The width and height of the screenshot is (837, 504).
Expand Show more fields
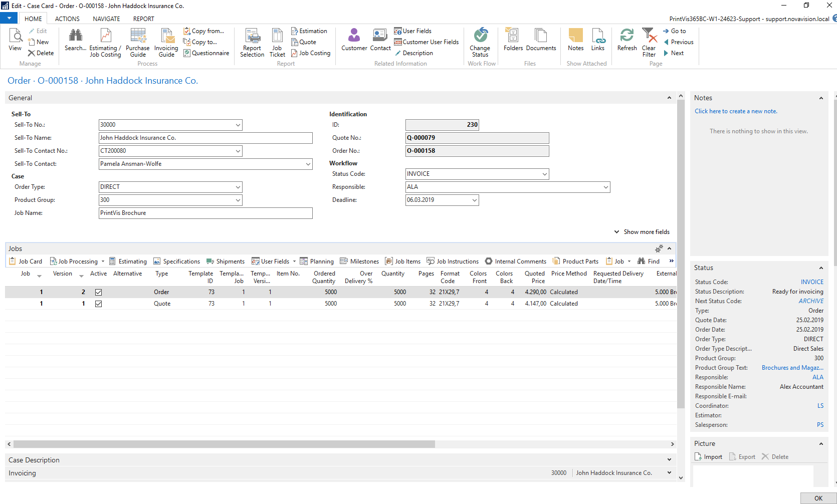pos(642,232)
